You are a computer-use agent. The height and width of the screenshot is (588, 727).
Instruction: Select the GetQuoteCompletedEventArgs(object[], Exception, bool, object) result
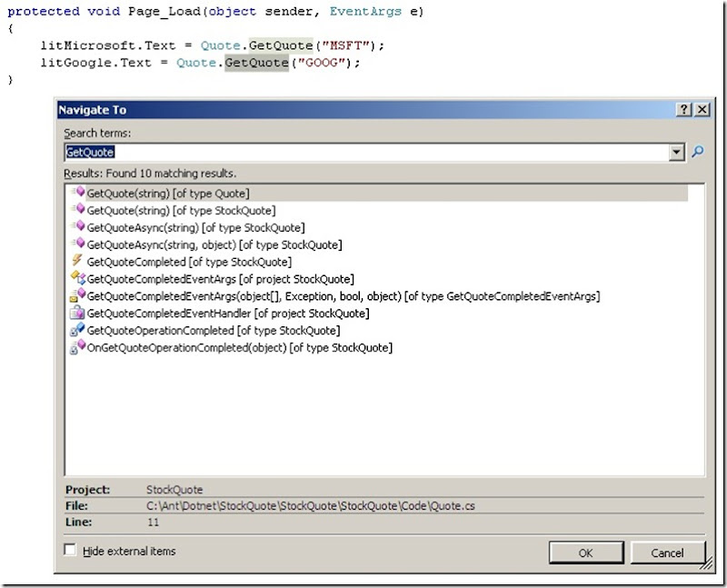[344, 296]
